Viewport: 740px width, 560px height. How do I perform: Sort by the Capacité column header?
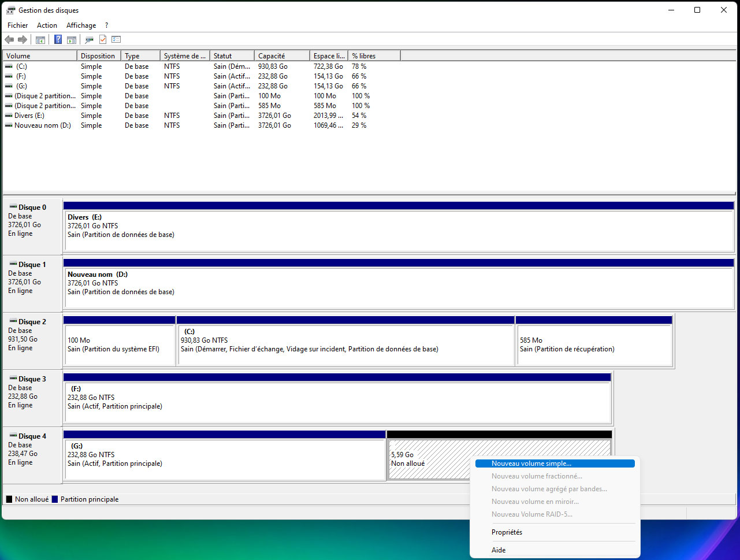click(x=282, y=56)
